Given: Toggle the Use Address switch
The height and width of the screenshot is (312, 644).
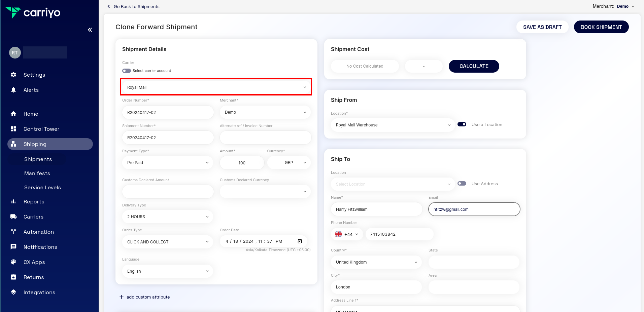Looking at the screenshot, I should (x=462, y=184).
